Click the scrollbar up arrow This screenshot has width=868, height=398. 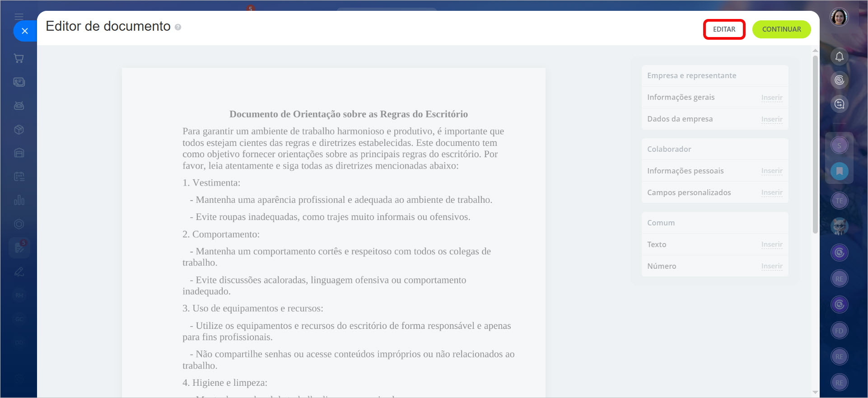coord(815,50)
